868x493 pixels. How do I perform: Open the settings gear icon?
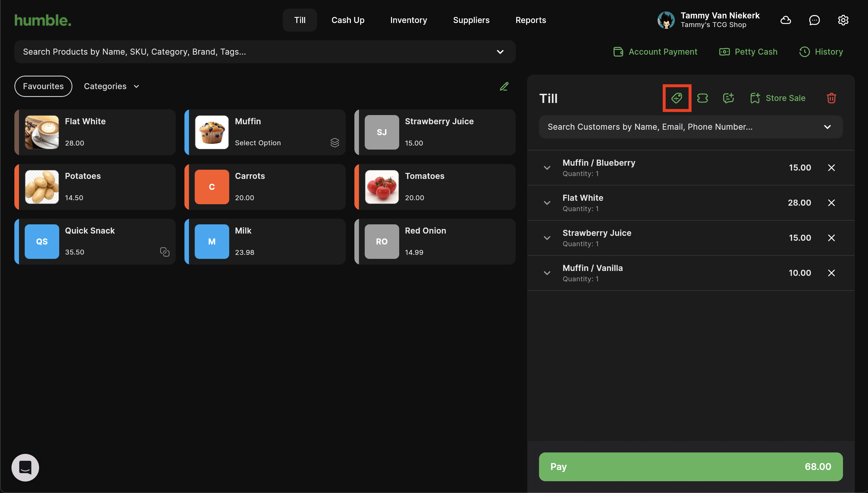[843, 20]
